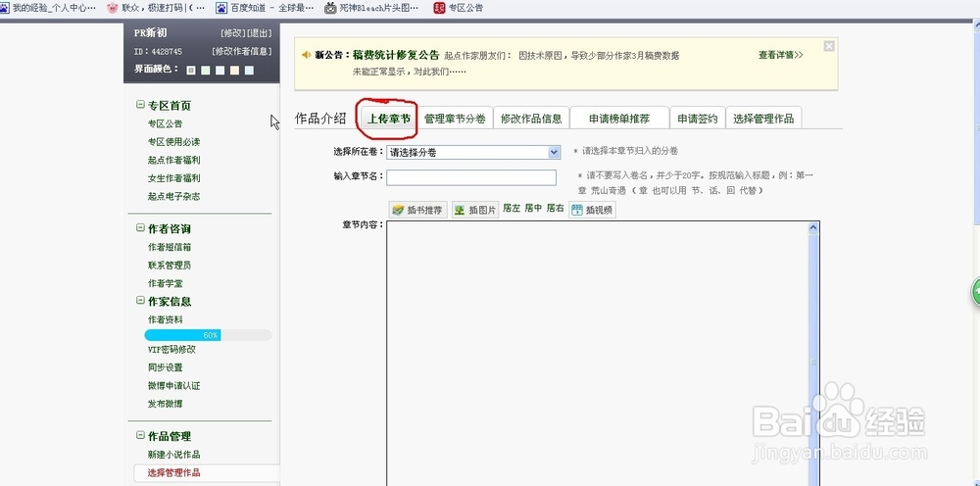Open 专区使用必读 in the sidebar

[x=173, y=142]
